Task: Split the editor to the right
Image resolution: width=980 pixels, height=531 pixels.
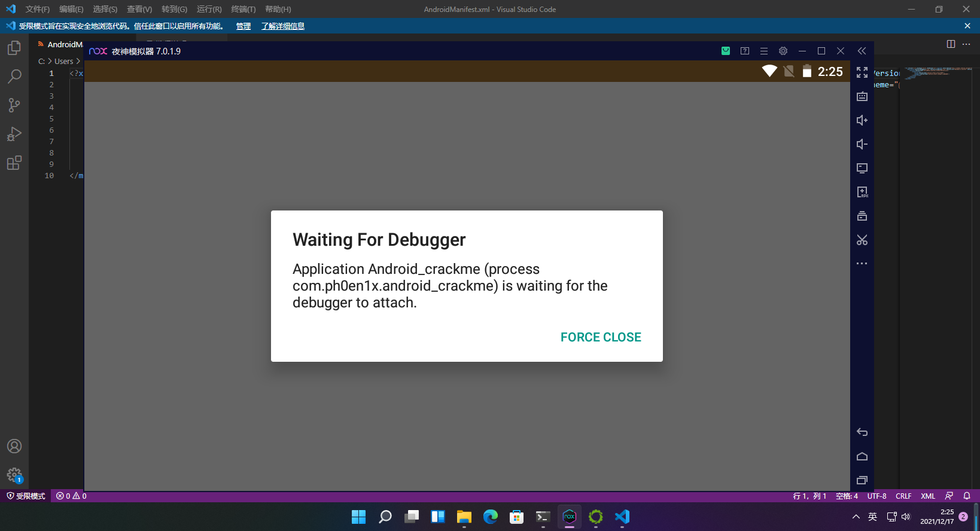Action: tap(951, 44)
